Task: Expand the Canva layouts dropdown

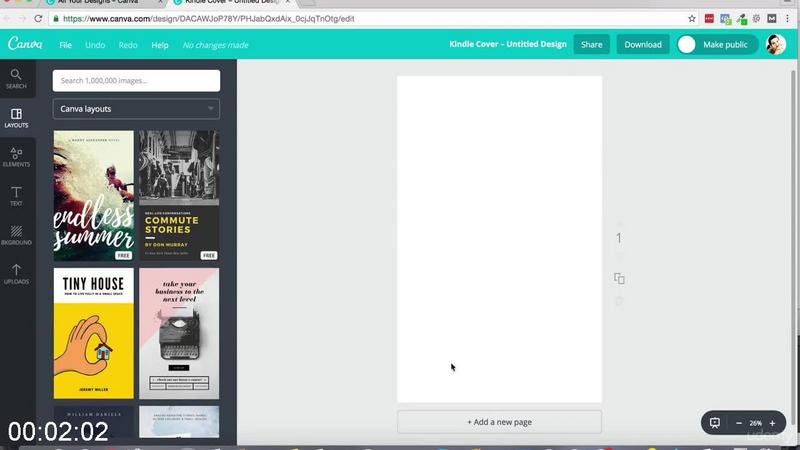Action: (136, 109)
